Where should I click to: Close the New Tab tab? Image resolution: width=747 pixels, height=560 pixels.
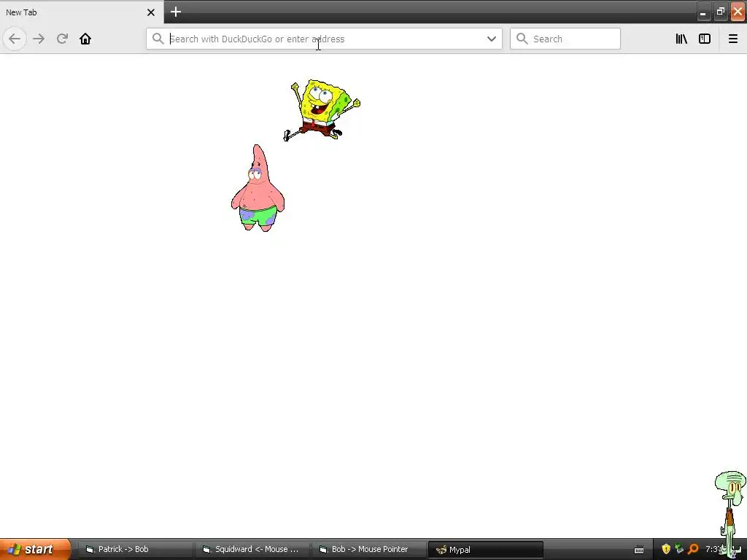(x=151, y=12)
